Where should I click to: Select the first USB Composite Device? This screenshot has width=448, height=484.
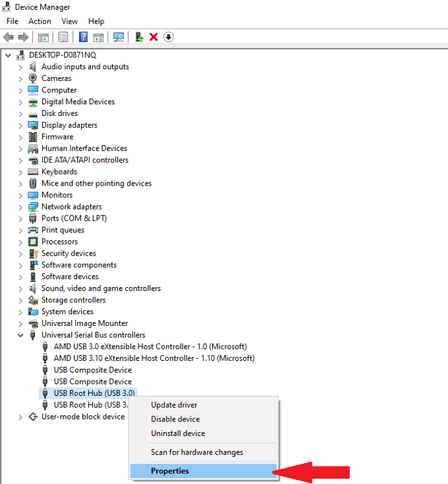93,370
